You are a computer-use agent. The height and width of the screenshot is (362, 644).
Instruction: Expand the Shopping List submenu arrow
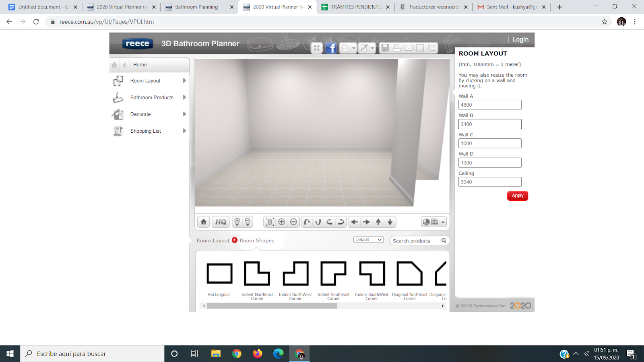[x=184, y=131]
